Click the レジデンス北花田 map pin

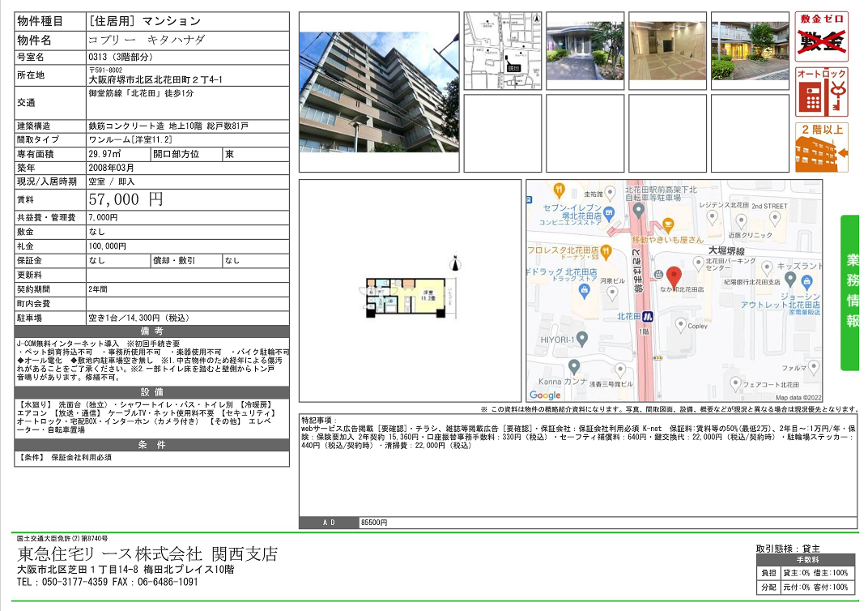713,218
